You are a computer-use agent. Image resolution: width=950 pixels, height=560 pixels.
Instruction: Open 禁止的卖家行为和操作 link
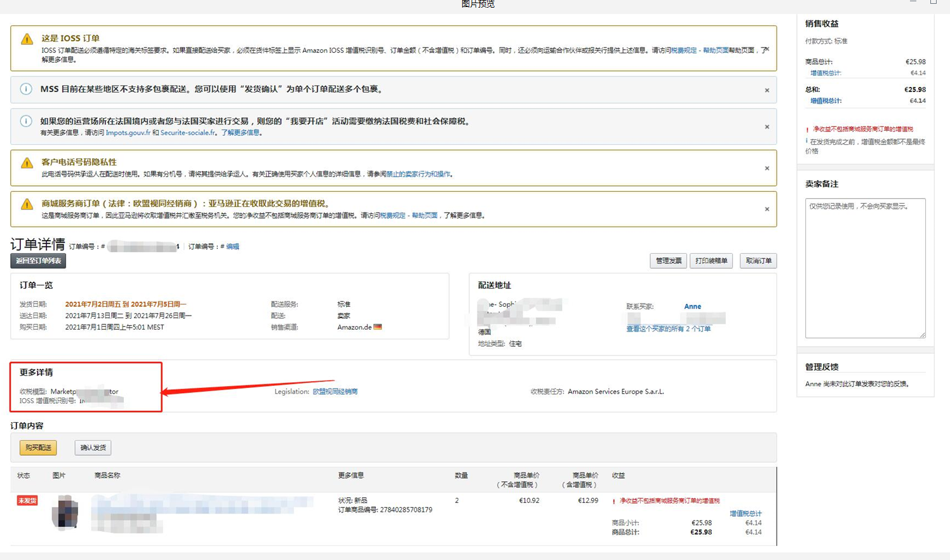point(418,174)
